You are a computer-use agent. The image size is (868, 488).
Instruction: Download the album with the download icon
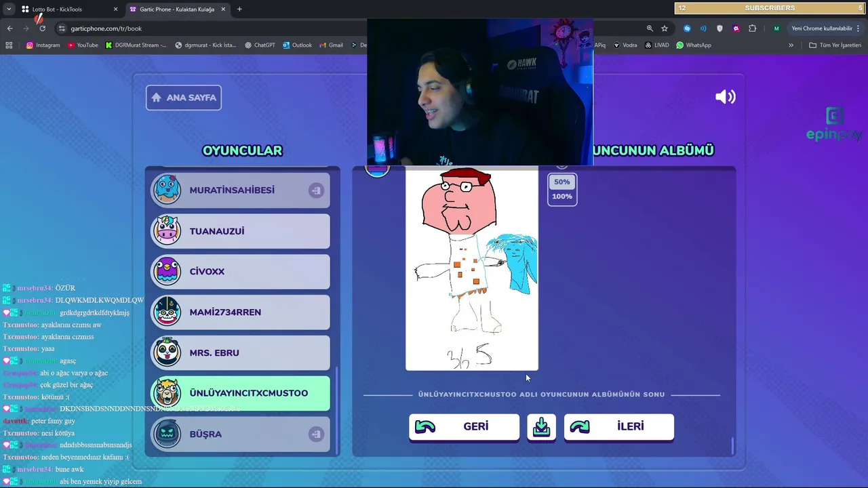tap(541, 427)
